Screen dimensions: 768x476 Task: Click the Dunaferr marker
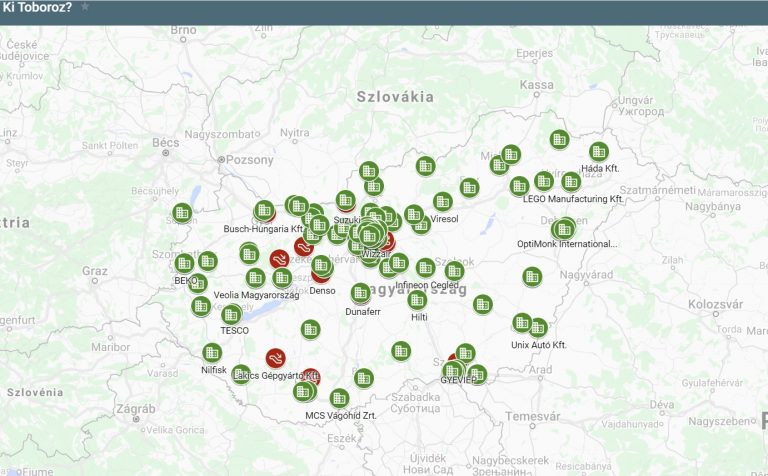coord(360,293)
